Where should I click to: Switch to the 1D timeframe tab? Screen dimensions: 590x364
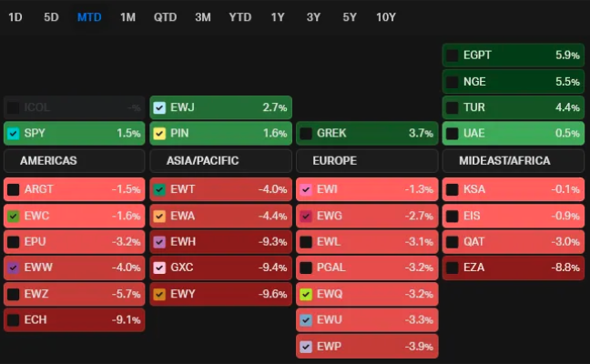[15, 17]
